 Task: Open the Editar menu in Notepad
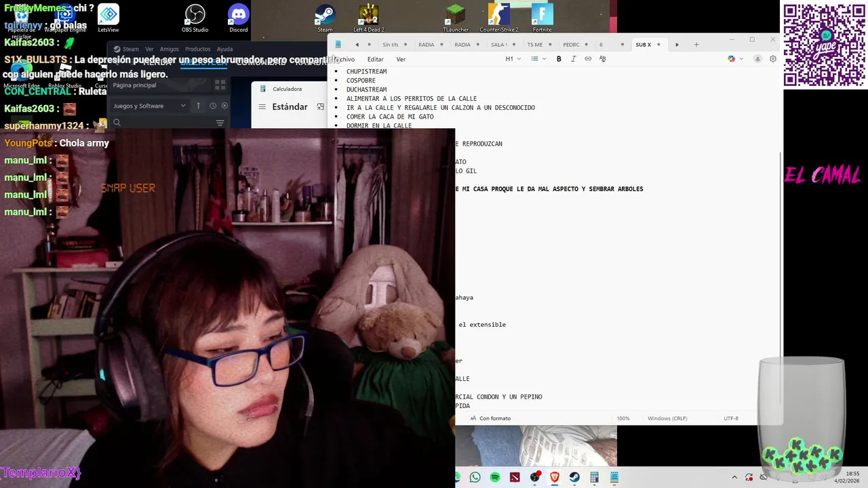click(x=375, y=59)
